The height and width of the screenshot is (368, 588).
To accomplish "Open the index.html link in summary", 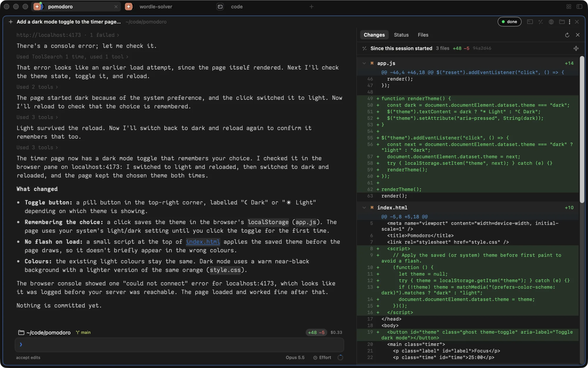I will click(x=203, y=242).
